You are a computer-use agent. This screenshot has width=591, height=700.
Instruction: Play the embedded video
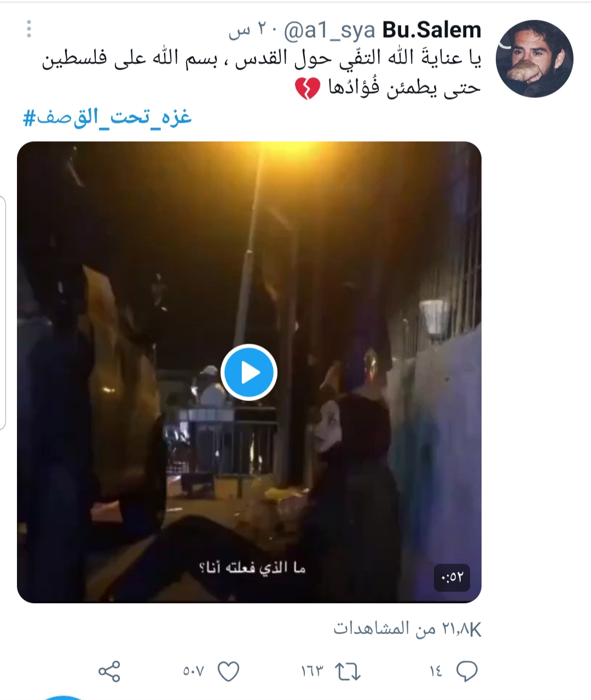249,372
